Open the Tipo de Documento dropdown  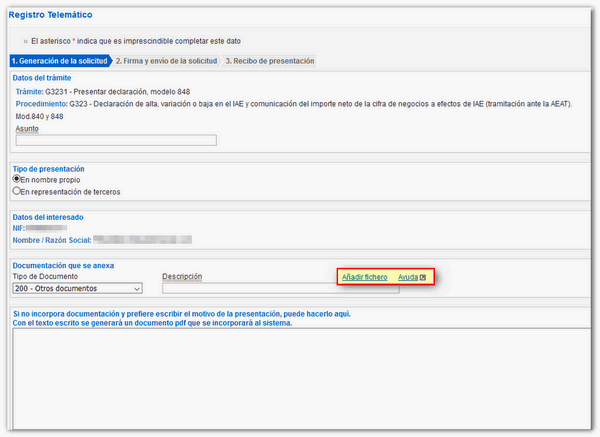tap(77, 288)
